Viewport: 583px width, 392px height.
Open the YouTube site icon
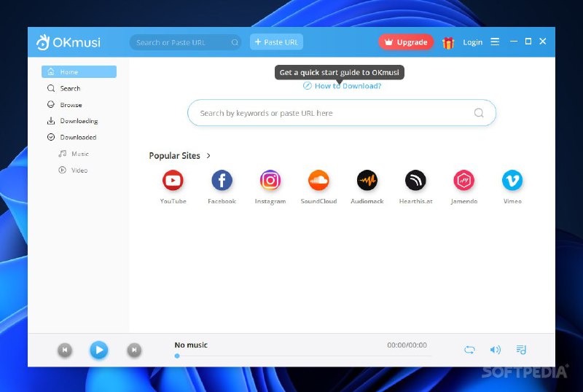coord(173,181)
